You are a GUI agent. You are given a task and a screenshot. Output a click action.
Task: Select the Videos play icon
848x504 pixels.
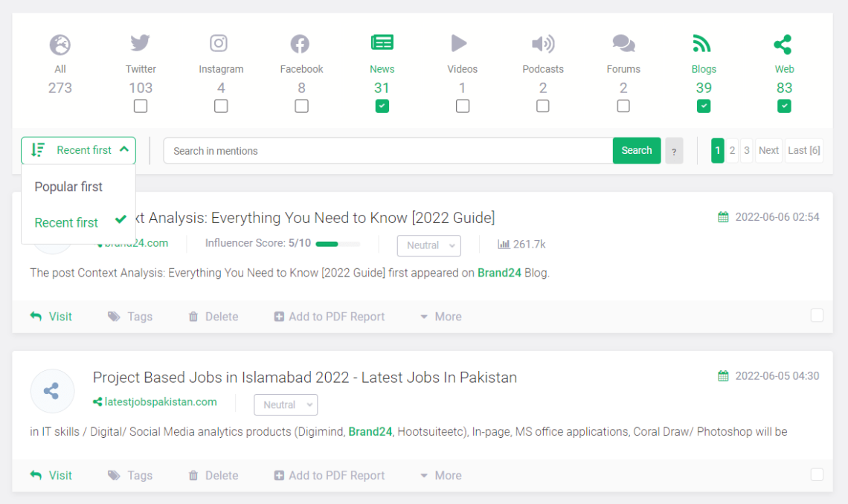pyautogui.click(x=459, y=43)
